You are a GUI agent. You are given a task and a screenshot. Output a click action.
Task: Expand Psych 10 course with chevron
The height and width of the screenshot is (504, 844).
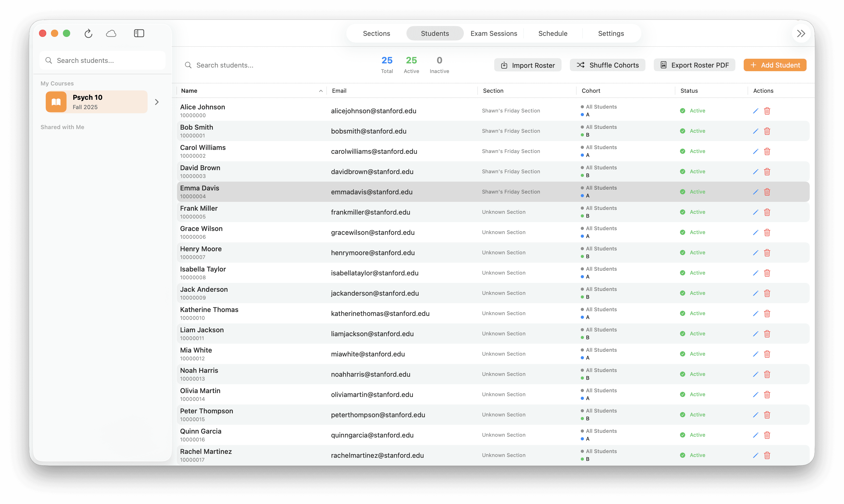157,102
